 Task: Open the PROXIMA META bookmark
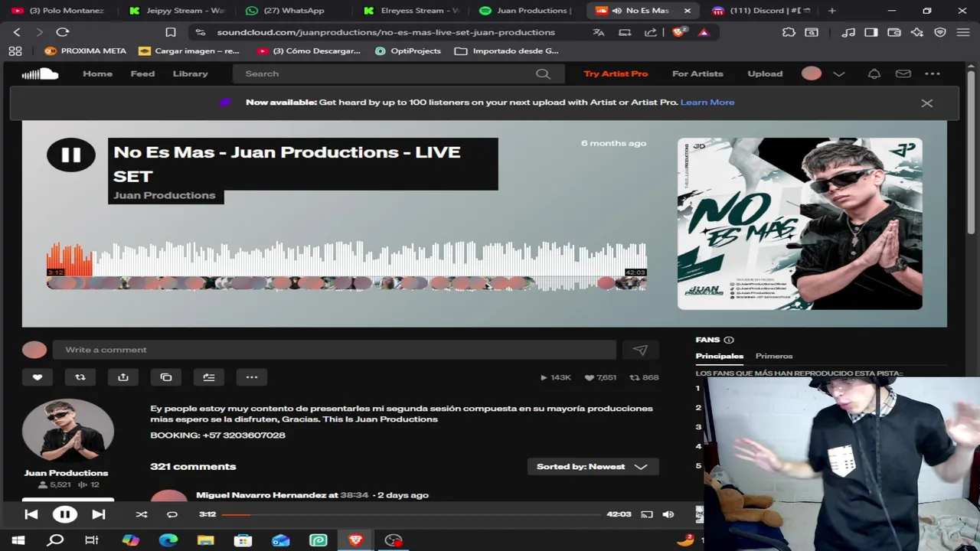(85, 51)
